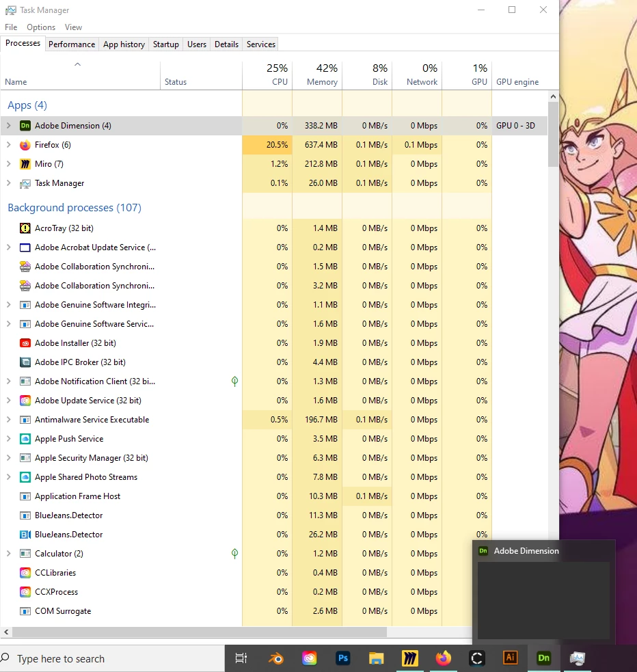The width and height of the screenshot is (637, 672).
Task: Switch to the Services tab
Action: click(x=261, y=44)
